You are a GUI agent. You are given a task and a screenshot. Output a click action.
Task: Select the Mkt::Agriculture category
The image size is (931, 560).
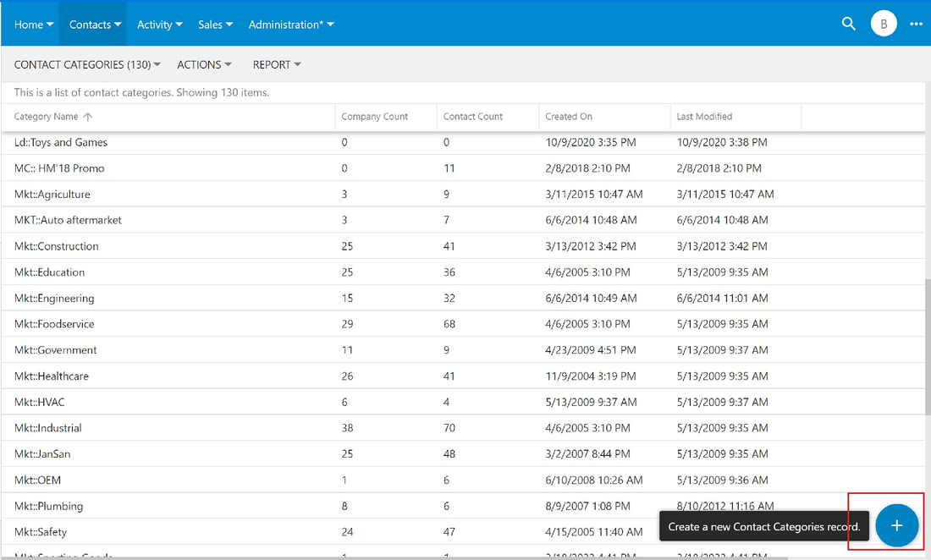[52, 195]
